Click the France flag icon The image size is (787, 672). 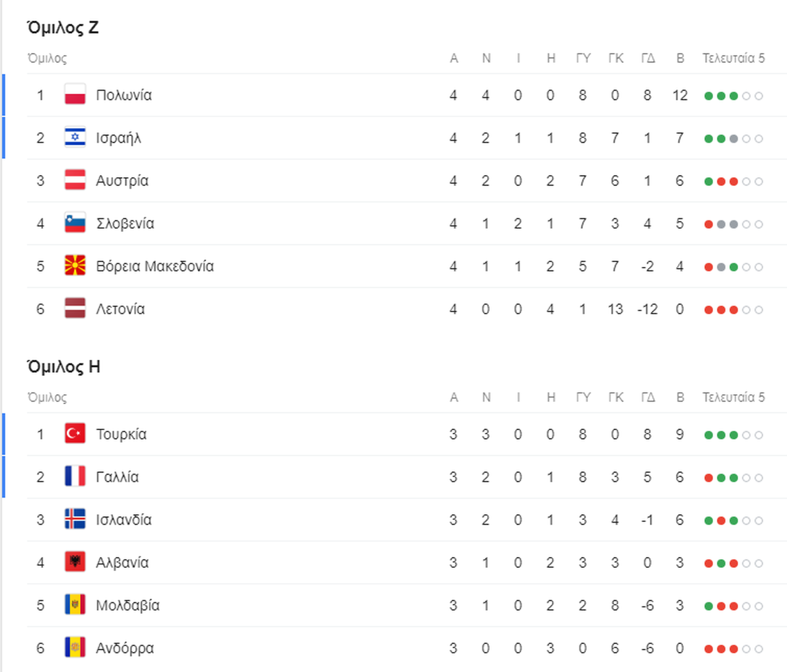(75, 477)
